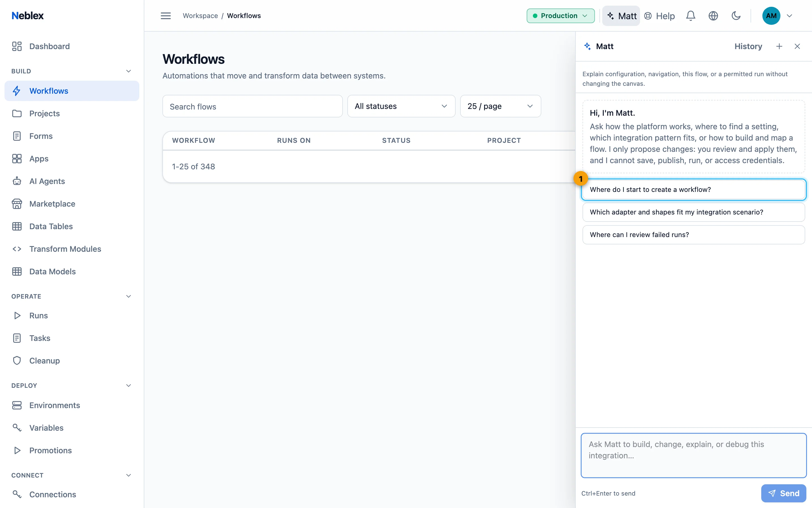Choose 'Where can I review failed runs?' suggestion

tap(694, 235)
